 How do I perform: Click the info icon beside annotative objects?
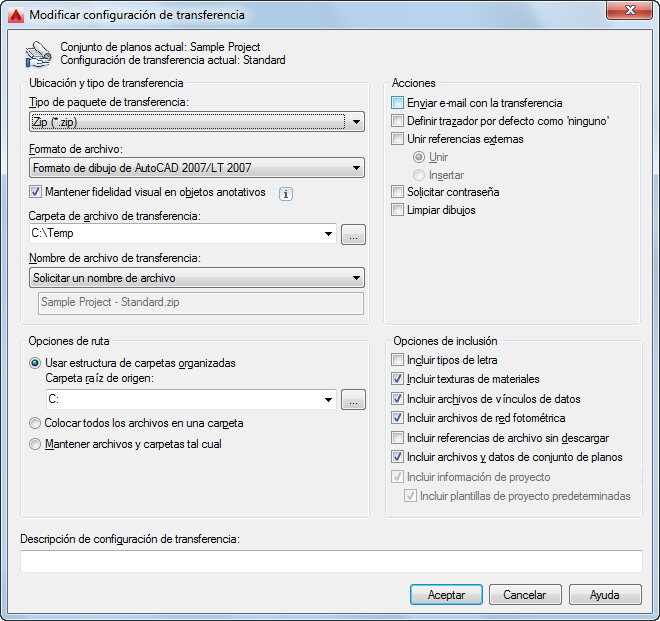click(x=286, y=194)
